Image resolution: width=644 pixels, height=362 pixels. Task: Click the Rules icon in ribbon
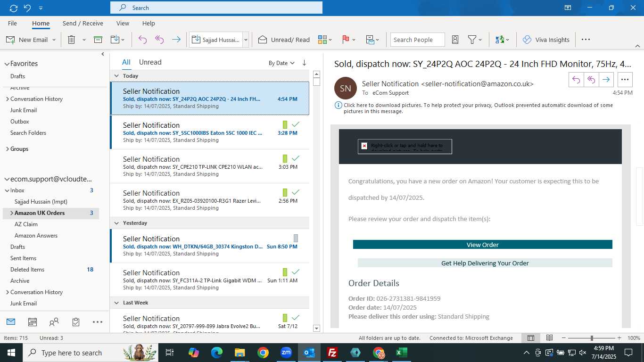[x=370, y=40]
